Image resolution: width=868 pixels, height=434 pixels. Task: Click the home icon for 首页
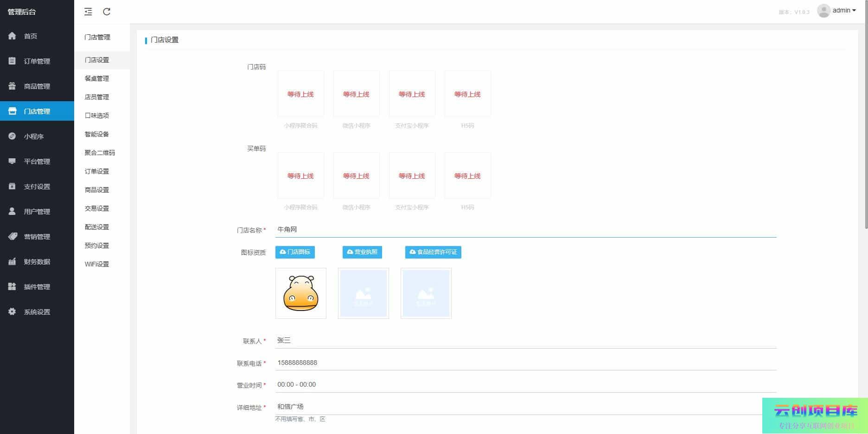[12, 36]
